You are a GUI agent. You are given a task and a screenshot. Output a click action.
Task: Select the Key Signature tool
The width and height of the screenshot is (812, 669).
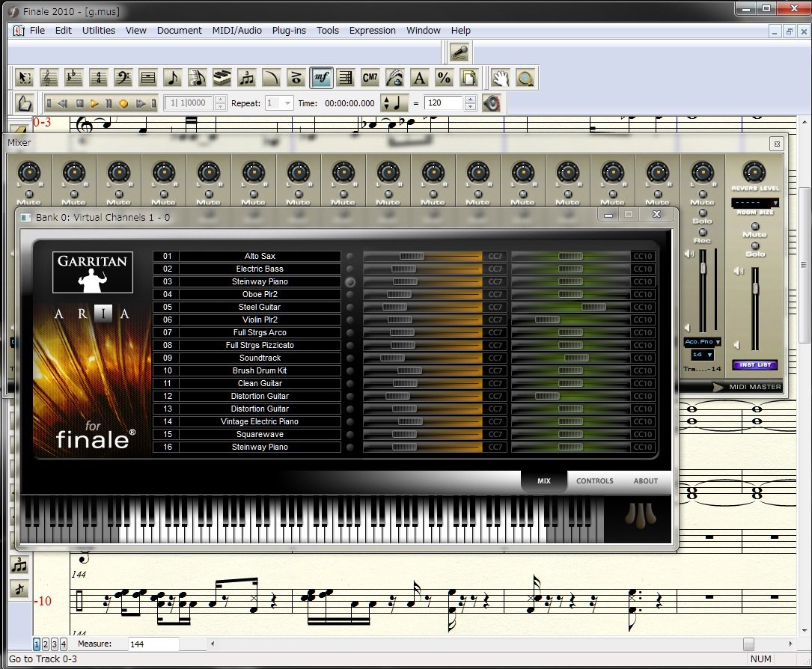73,78
